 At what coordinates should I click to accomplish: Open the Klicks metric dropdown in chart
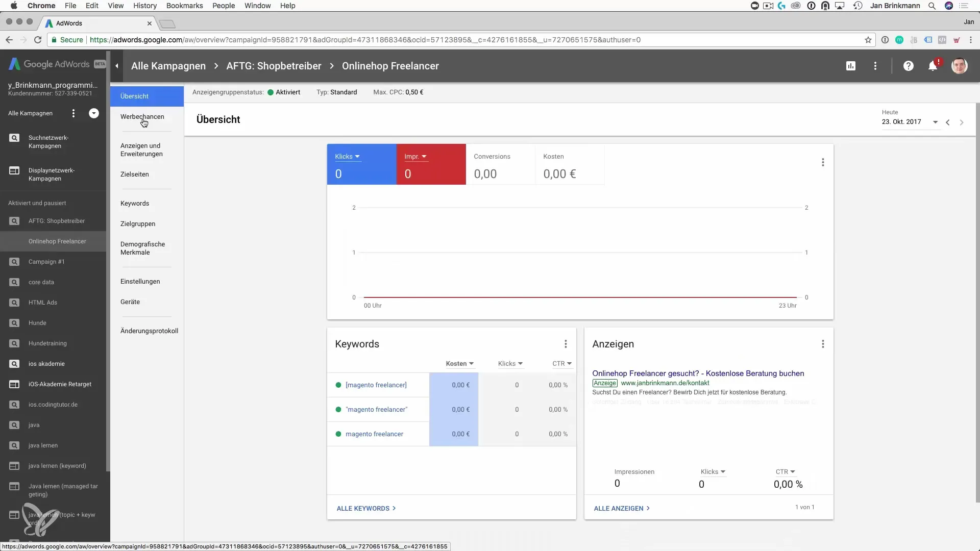click(348, 157)
